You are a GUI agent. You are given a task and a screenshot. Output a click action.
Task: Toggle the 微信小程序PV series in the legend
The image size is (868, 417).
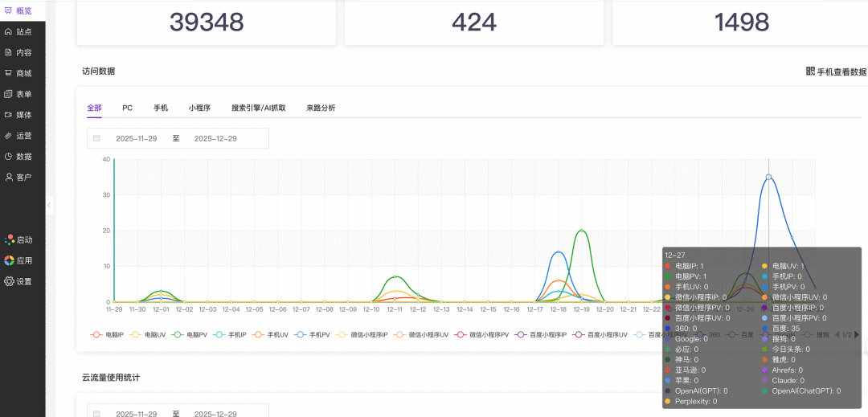click(x=481, y=334)
